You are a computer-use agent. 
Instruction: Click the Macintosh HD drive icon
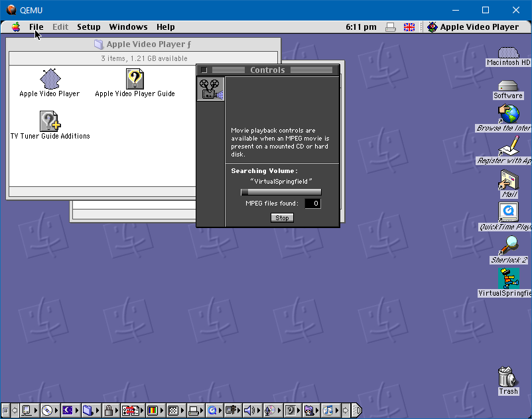point(508,53)
